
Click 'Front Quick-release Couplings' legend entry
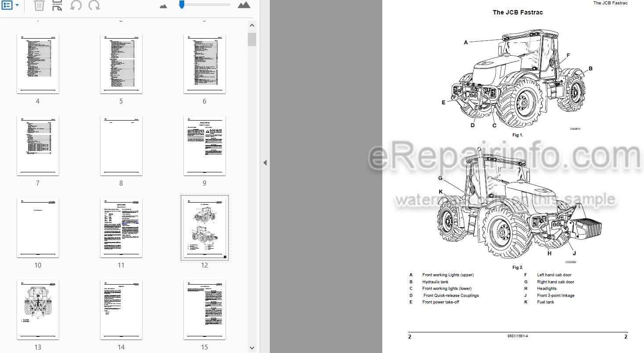[451, 296]
